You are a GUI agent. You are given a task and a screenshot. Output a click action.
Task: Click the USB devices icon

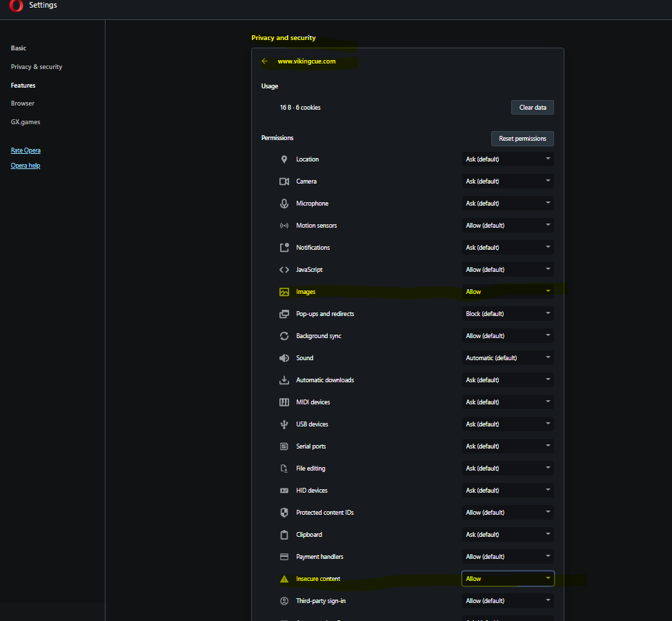pyautogui.click(x=284, y=424)
